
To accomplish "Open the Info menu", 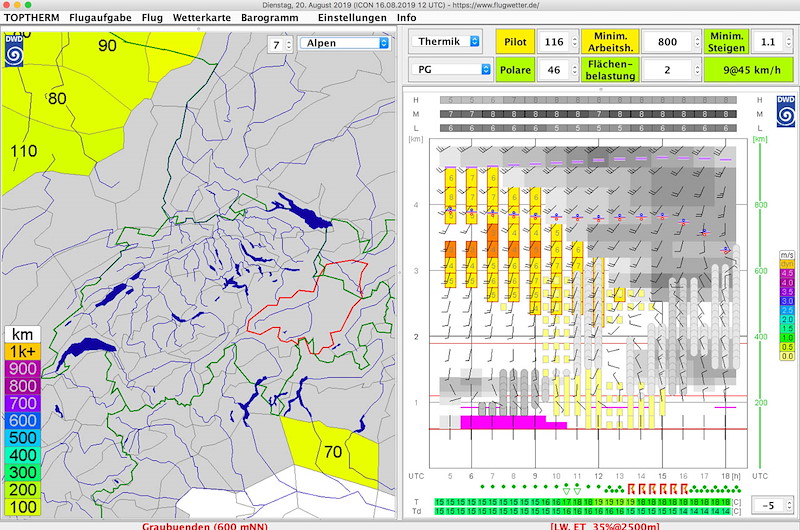I will (x=407, y=17).
